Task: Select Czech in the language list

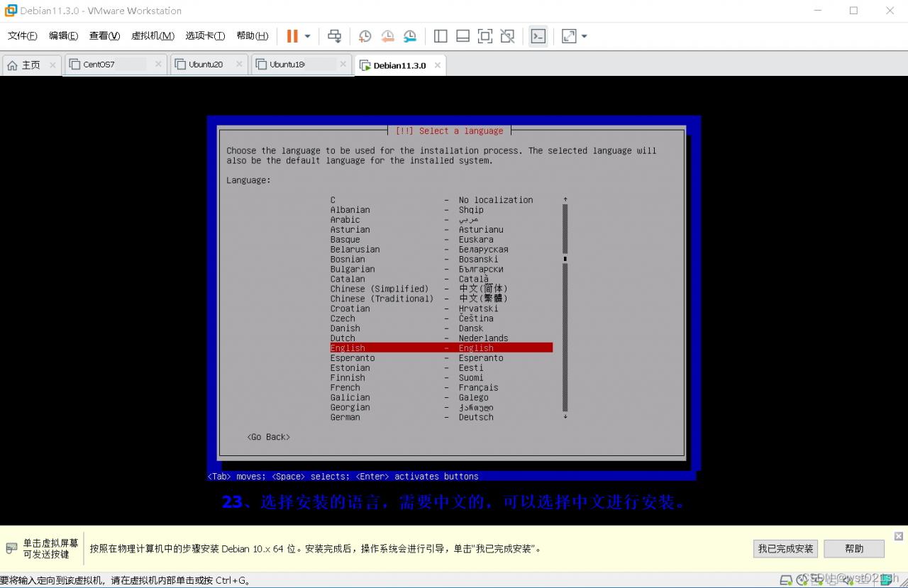Action: [441, 318]
